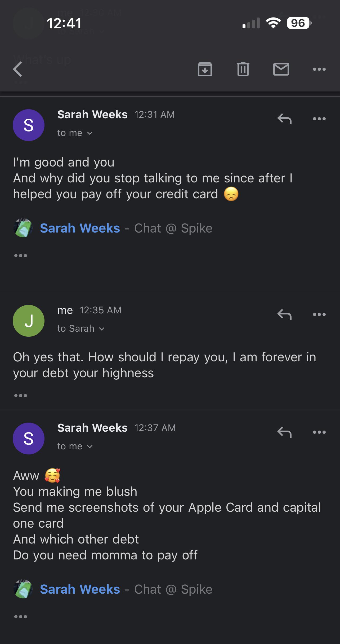Image resolution: width=340 pixels, height=644 pixels.
Task: Tap the bottom Sarah Weeks chat link
Action: pos(79,589)
